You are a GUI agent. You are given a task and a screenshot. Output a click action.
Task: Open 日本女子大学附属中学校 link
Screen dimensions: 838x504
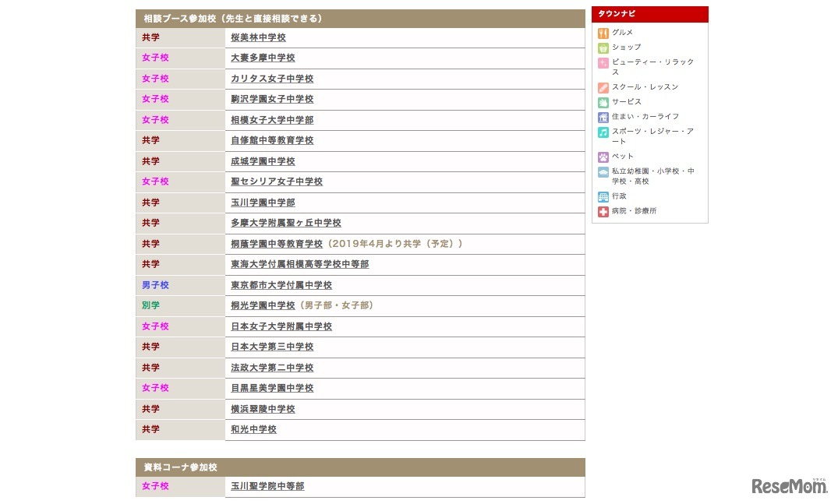[281, 326]
